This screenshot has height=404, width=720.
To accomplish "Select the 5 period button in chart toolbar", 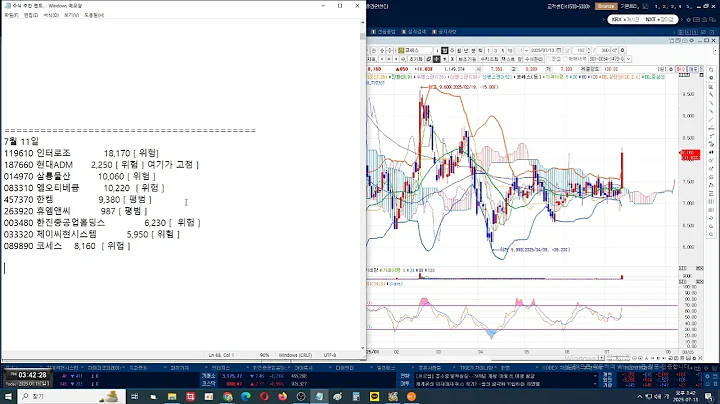I will (503, 50).
